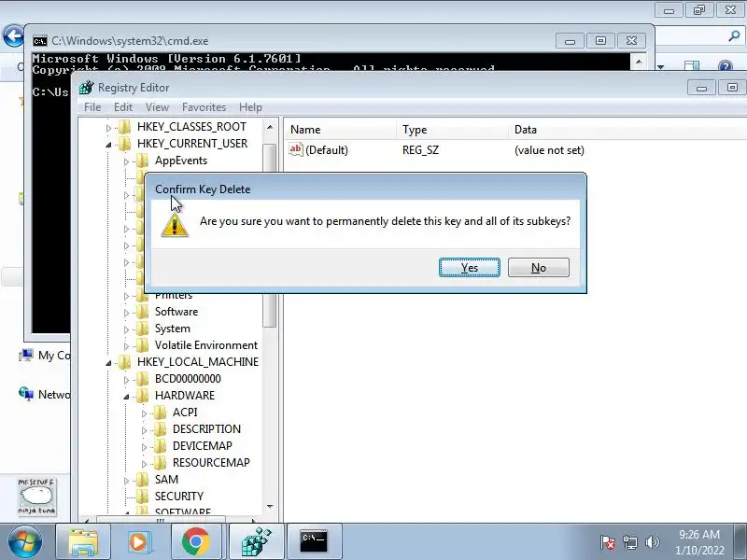Open the View menu in Registry Editor
This screenshot has width=747, height=560.
click(157, 107)
